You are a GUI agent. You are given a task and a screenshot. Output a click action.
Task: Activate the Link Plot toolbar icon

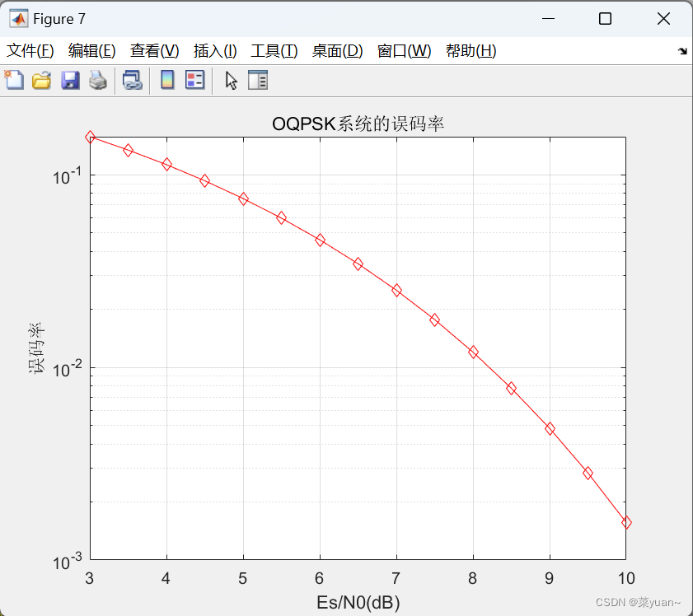[x=133, y=80]
